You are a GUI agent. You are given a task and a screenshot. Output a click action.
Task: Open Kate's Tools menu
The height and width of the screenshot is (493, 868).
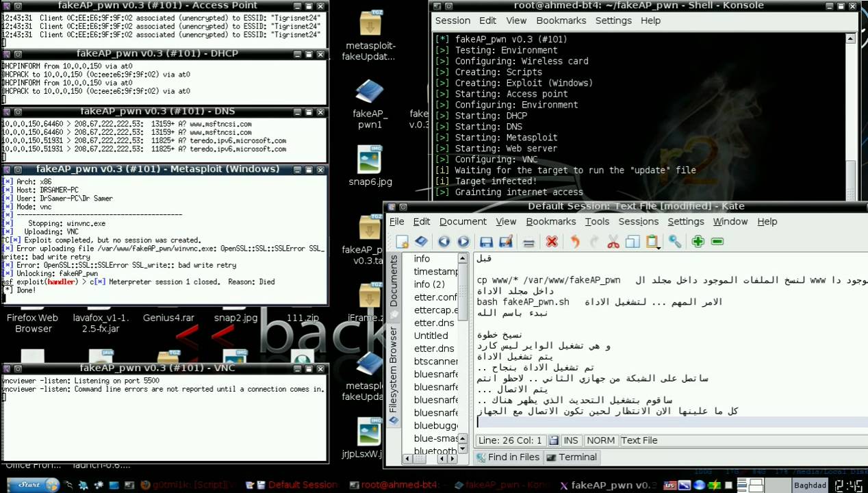click(597, 222)
